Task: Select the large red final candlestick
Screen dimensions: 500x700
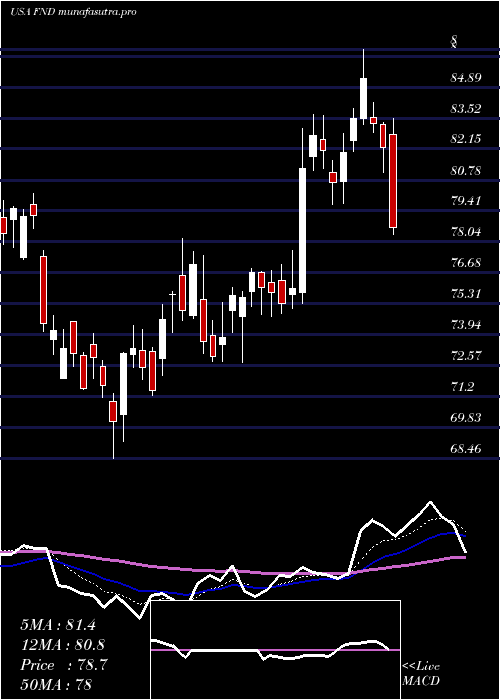Action: pos(393,181)
